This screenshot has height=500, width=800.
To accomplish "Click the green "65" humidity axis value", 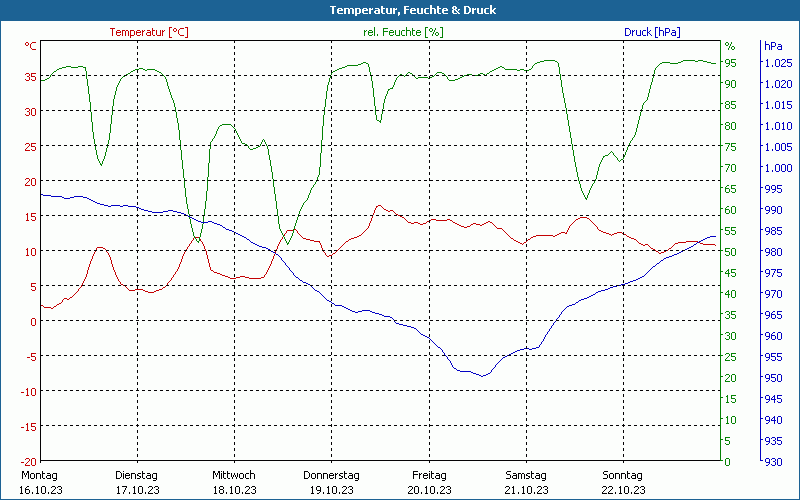I will pyautogui.click(x=731, y=189).
